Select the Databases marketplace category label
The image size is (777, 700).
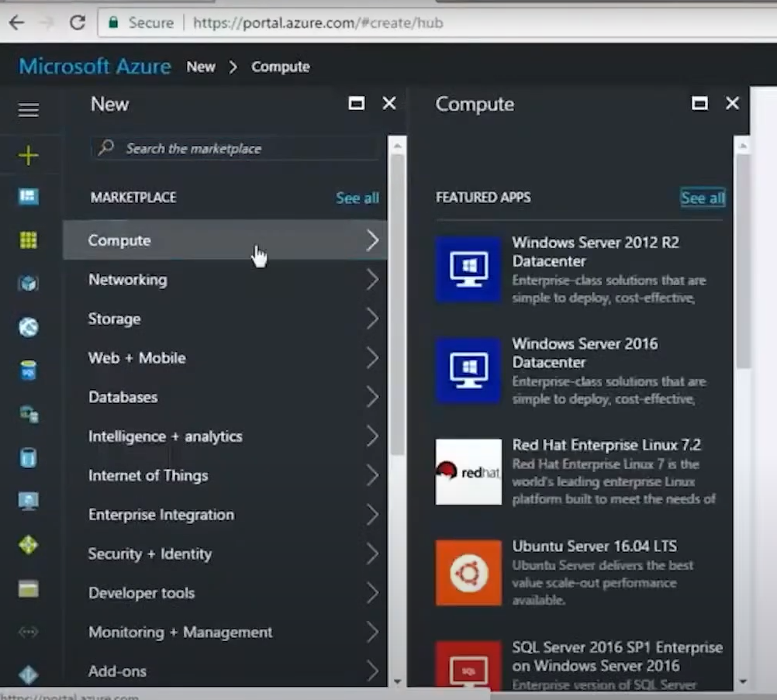point(123,397)
